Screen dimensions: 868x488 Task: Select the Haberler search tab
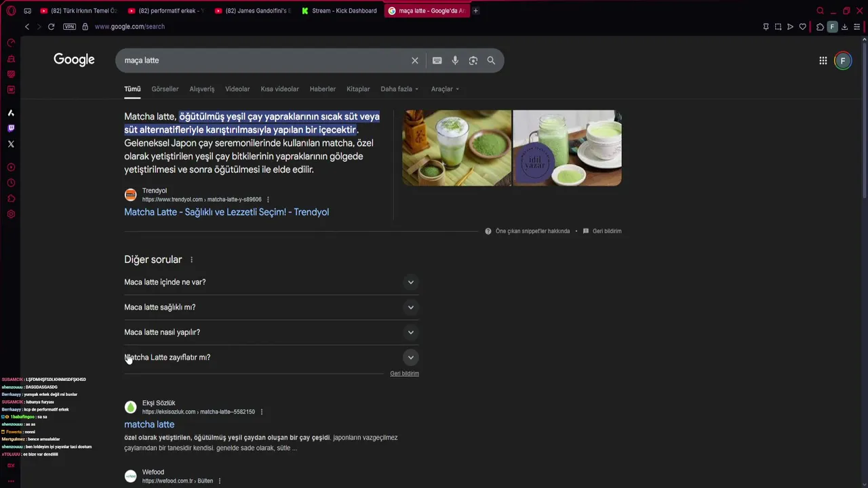323,89
